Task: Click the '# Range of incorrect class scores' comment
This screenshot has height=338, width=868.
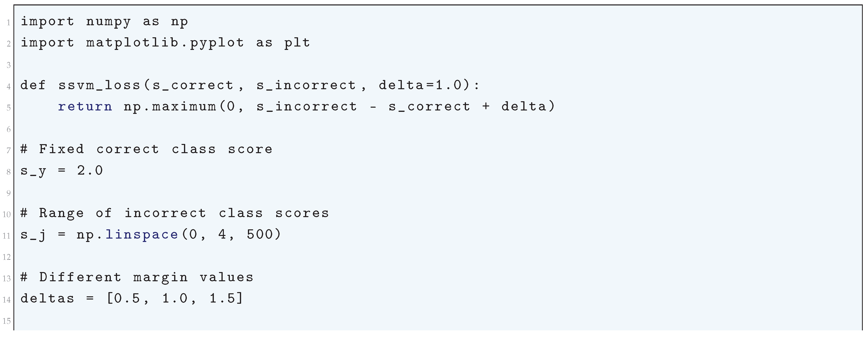Action: 175,213
